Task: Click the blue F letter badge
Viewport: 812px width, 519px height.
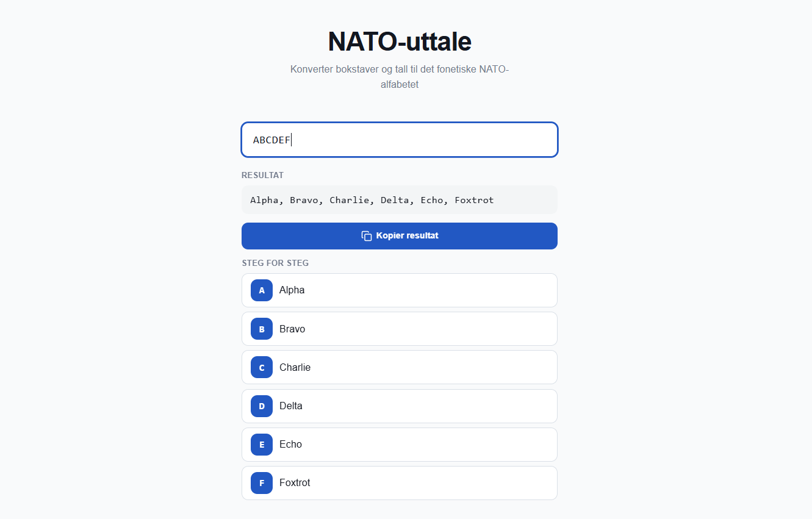Action: coord(262,483)
